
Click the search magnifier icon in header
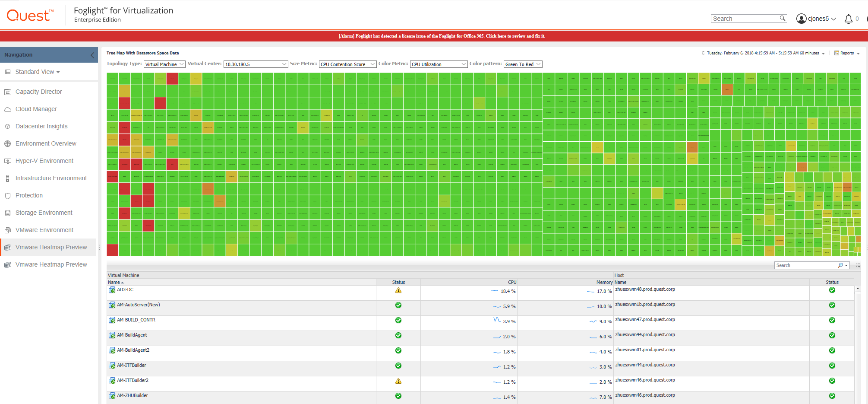point(782,19)
